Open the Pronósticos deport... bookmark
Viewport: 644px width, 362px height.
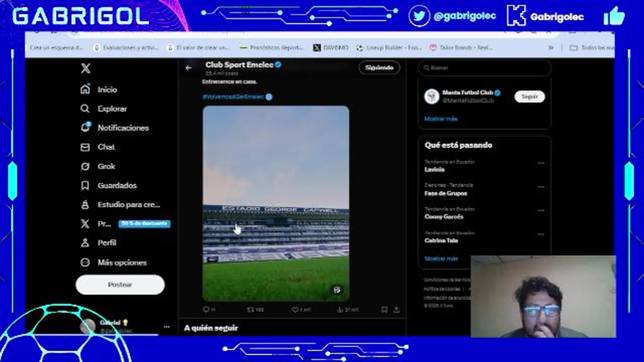pos(272,47)
